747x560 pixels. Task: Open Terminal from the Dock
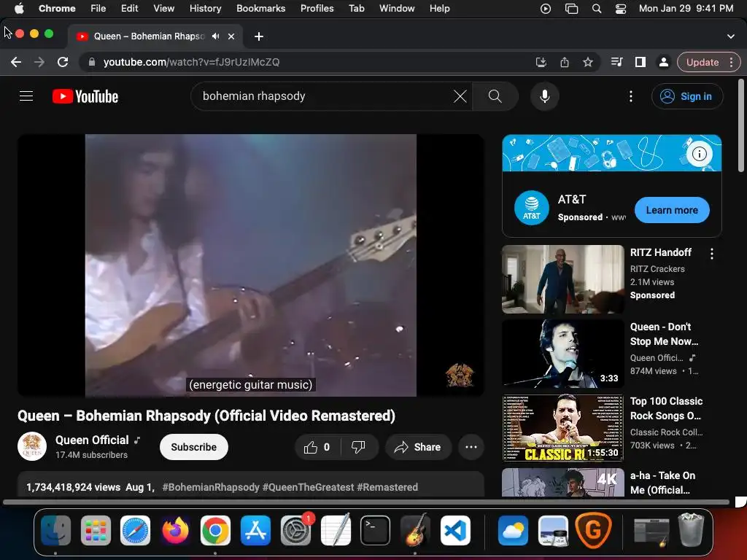coord(375,531)
